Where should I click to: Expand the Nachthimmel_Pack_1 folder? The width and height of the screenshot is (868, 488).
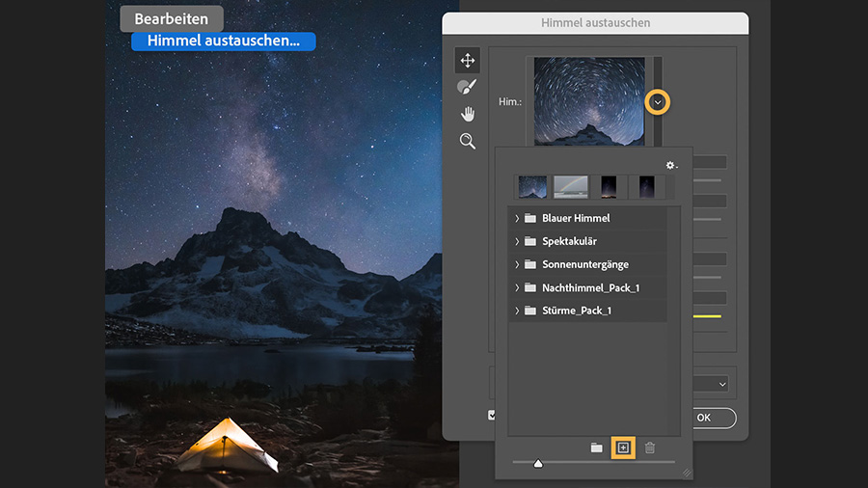coord(517,287)
